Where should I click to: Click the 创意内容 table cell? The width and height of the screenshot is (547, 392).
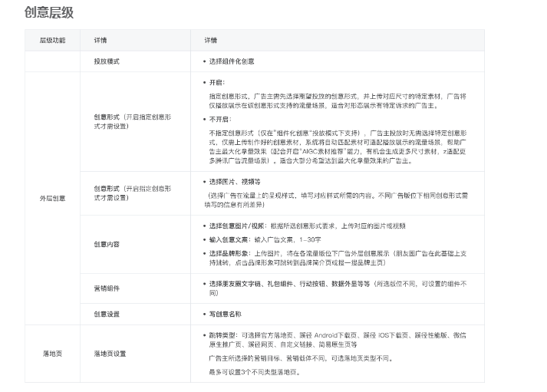click(107, 244)
